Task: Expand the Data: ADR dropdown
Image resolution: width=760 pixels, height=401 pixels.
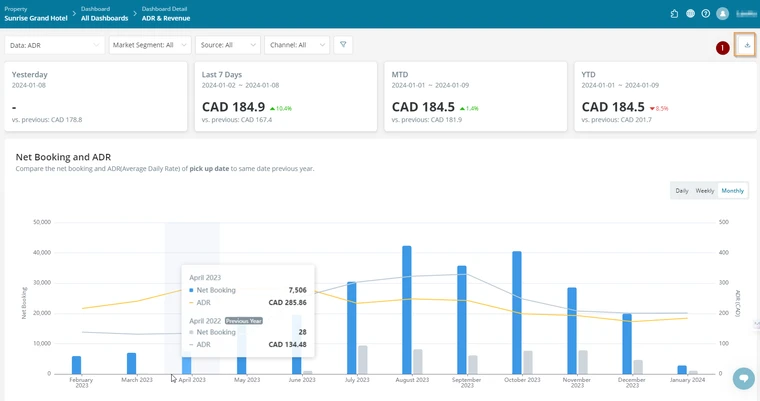Action: pyautogui.click(x=54, y=45)
